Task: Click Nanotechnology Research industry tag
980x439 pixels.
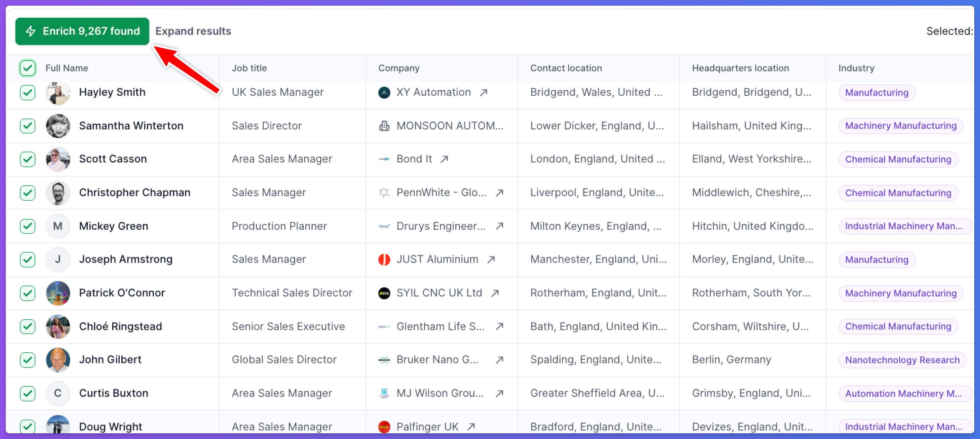Action: point(902,360)
